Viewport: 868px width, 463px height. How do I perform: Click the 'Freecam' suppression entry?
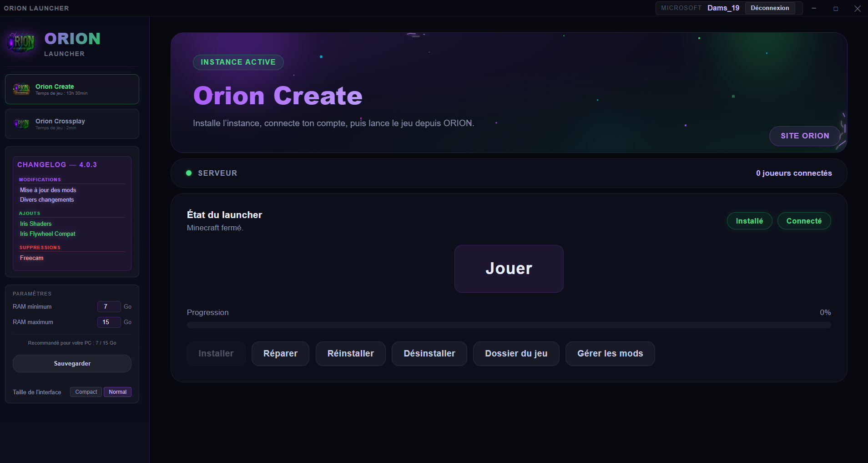pos(31,258)
